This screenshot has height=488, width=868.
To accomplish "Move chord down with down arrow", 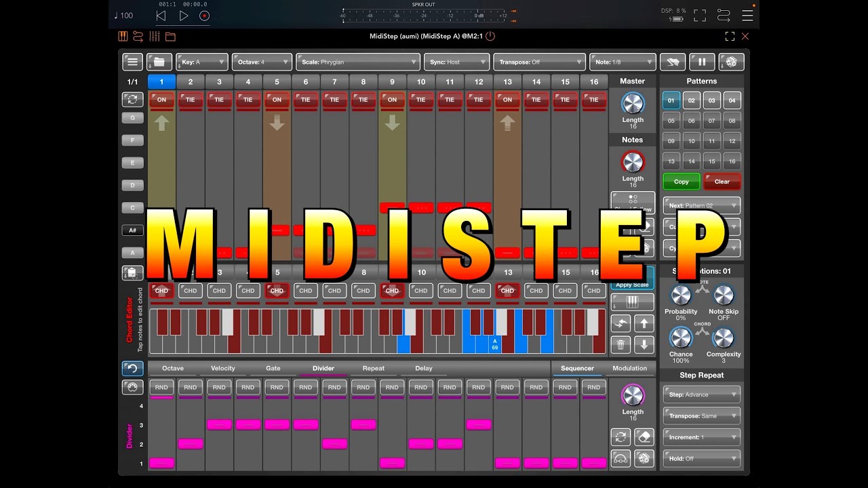I will (644, 344).
